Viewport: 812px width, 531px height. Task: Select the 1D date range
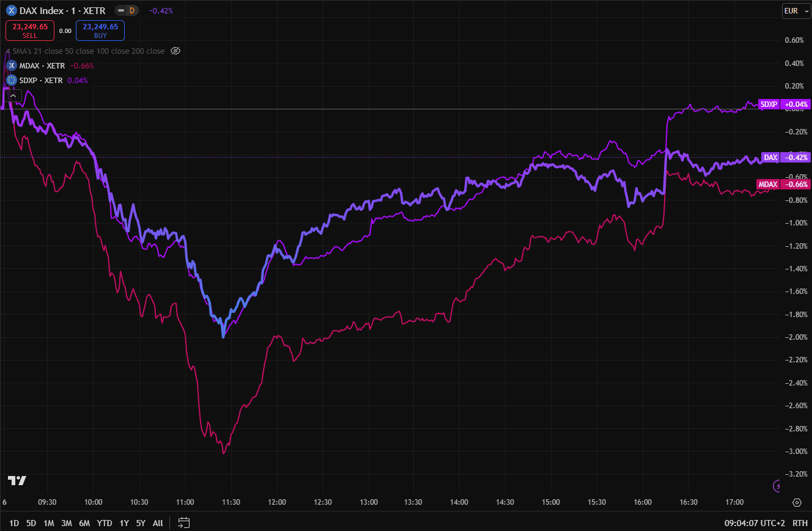(x=14, y=523)
